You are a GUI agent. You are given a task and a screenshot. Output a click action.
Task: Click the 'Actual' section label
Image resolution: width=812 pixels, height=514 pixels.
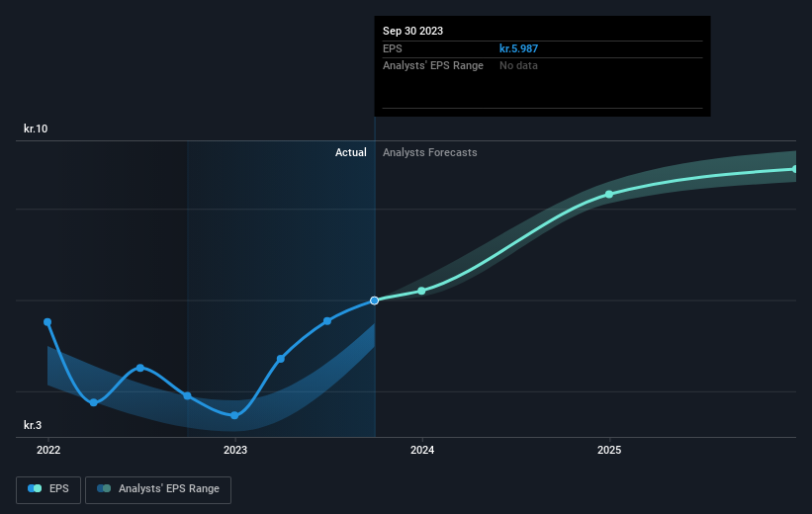(x=350, y=152)
